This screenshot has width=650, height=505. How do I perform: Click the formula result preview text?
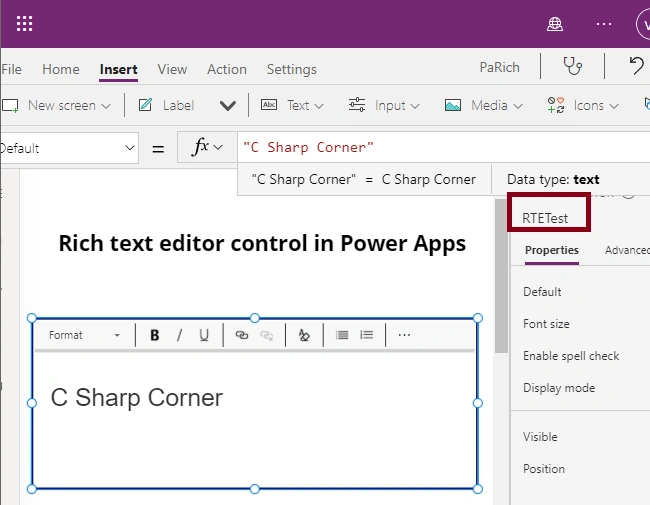364,179
